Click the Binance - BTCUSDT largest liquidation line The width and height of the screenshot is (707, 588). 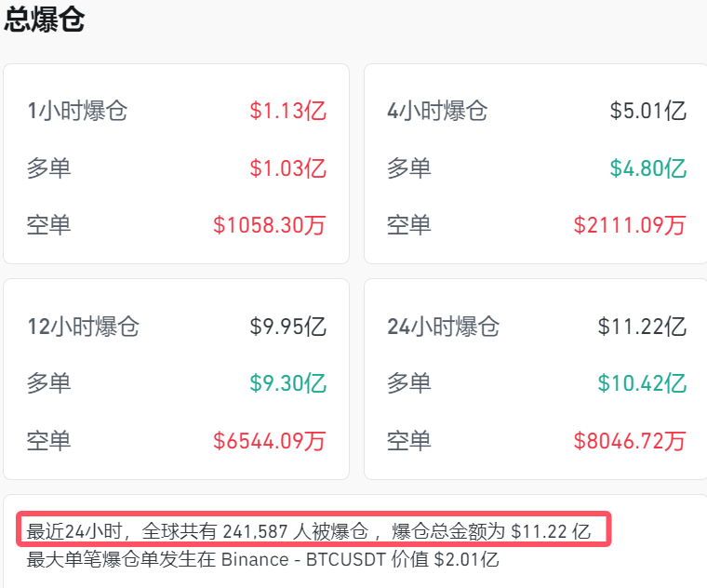click(263, 560)
